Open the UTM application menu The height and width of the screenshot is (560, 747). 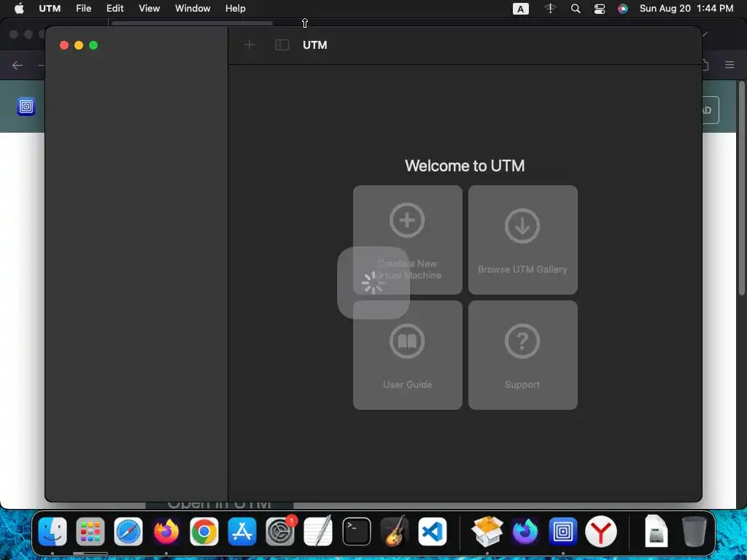(x=50, y=9)
